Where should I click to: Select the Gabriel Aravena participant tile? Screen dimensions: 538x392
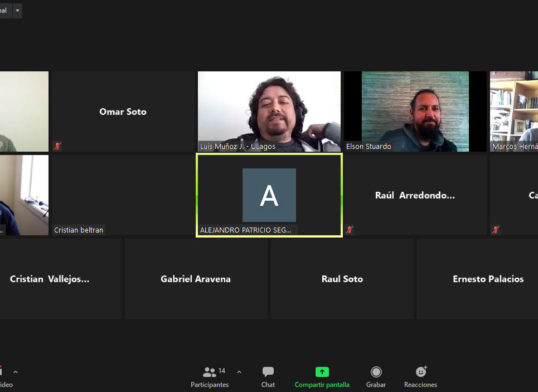[196, 279]
